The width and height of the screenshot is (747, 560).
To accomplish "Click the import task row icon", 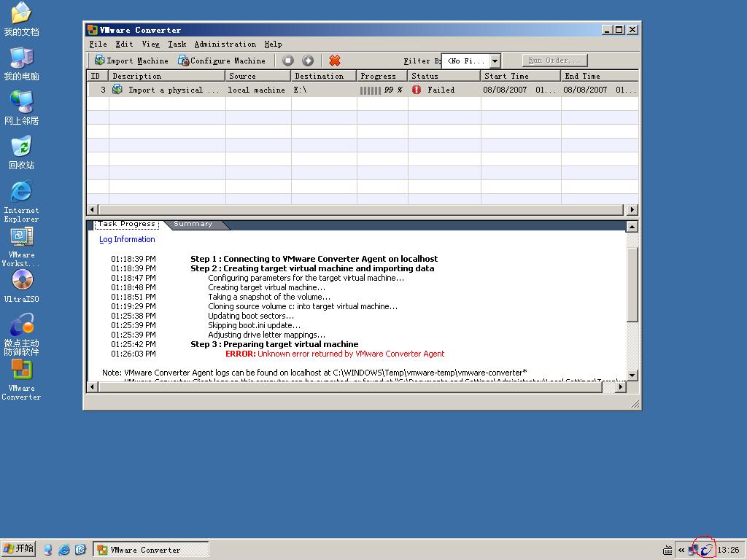I will coord(117,90).
